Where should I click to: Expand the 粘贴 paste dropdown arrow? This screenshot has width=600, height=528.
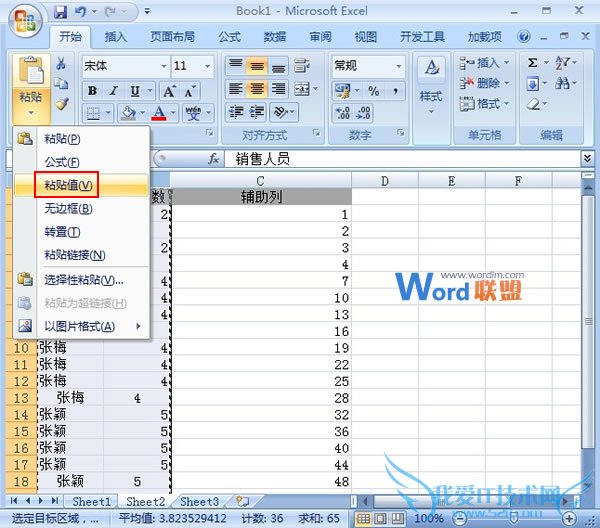pyautogui.click(x=31, y=112)
